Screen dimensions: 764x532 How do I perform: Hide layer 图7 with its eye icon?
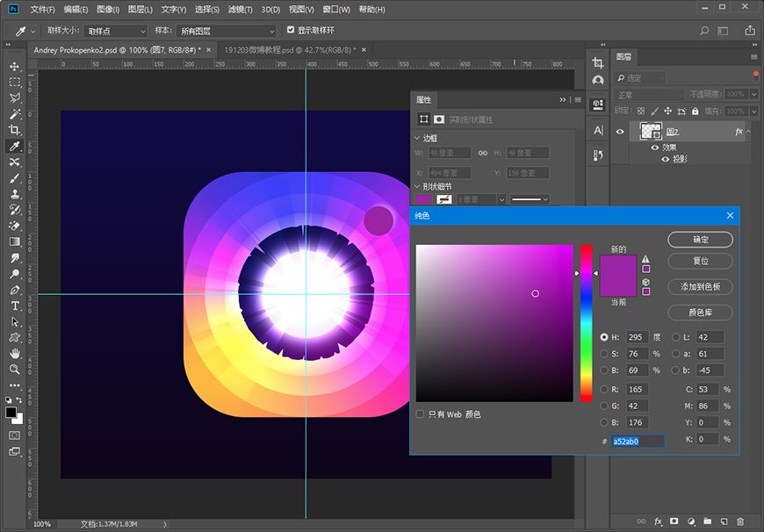pyautogui.click(x=620, y=132)
